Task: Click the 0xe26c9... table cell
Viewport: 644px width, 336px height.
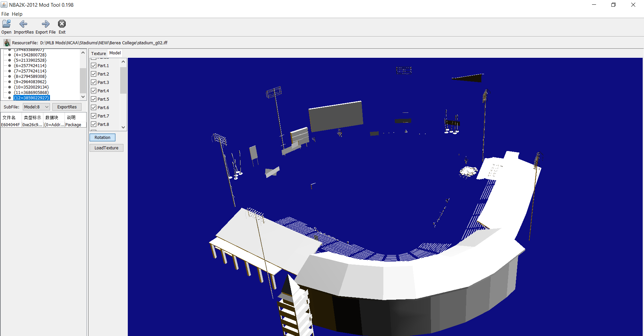Action: click(33, 125)
